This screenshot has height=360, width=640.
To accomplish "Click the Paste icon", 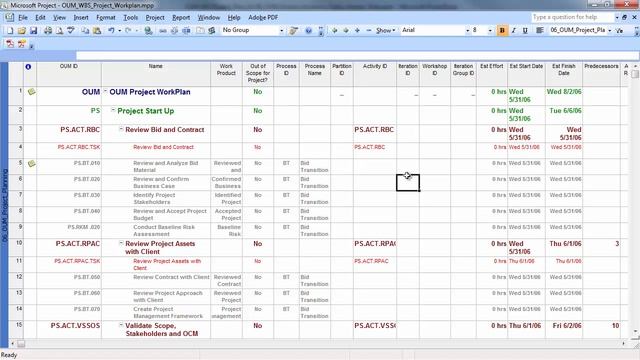I will pos(97,31).
